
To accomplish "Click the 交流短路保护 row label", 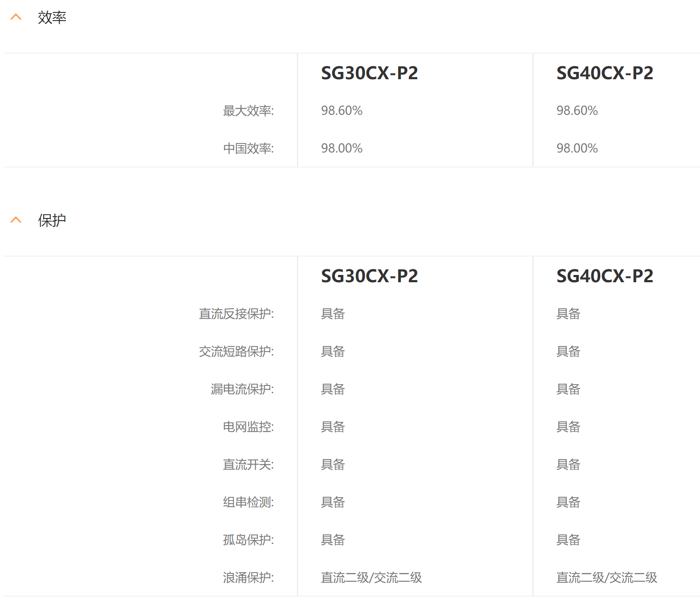I will pyautogui.click(x=236, y=352).
